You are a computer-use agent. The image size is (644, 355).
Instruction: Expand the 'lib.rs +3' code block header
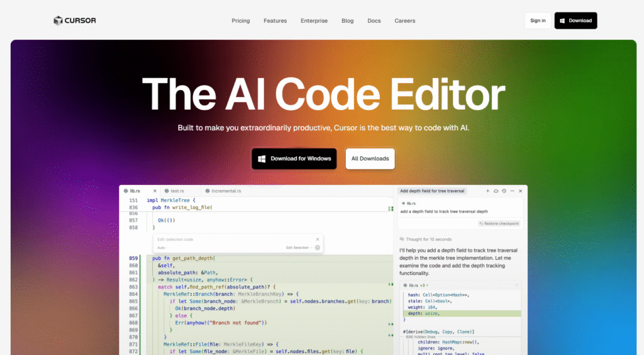pyautogui.click(x=460, y=285)
